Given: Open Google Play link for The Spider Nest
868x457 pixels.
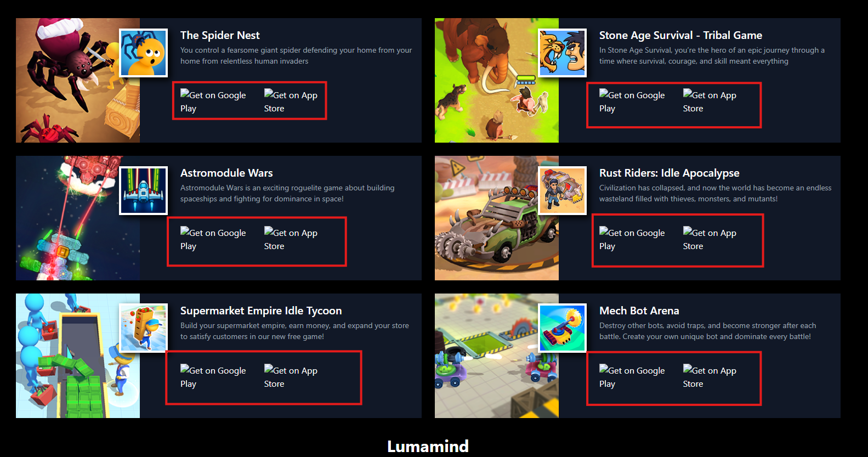Looking at the screenshot, I should (x=213, y=101).
